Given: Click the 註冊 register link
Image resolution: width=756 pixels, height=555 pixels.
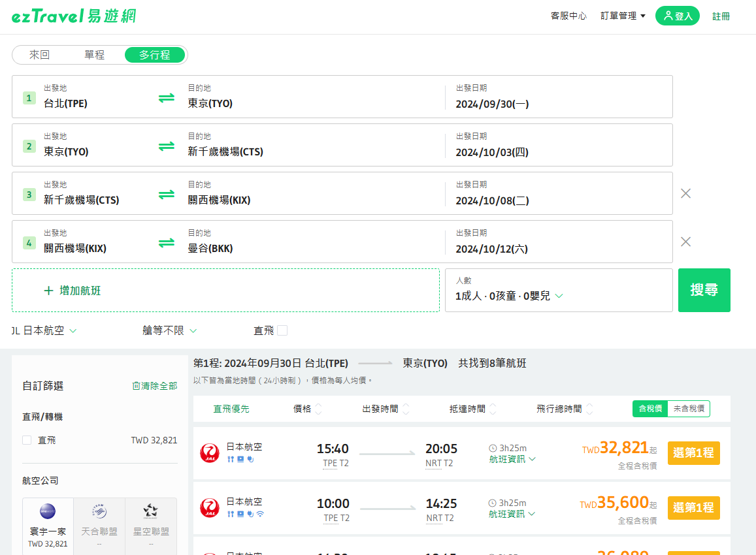Looking at the screenshot, I should pyautogui.click(x=721, y=16).
